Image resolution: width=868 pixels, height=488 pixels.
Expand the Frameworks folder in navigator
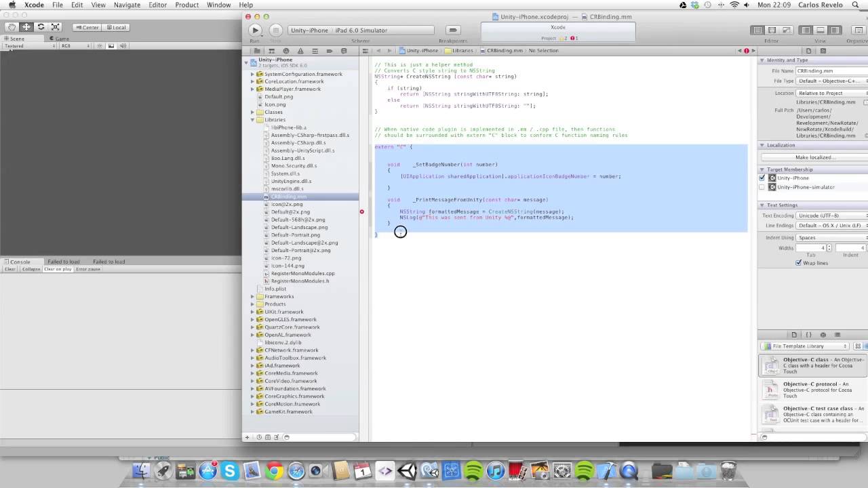click(253, 296)
